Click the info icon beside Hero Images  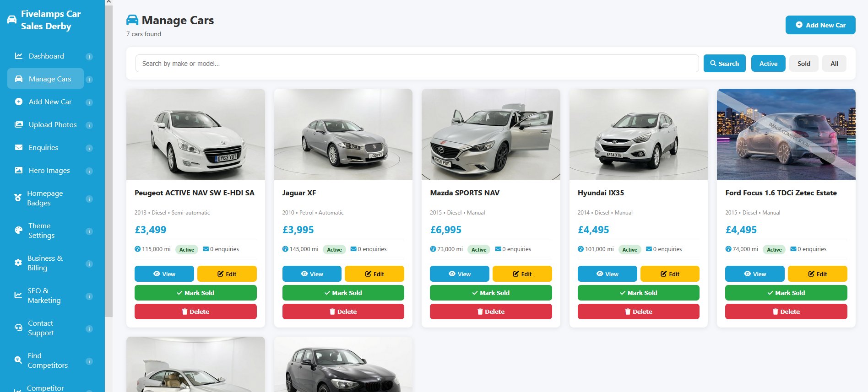[89, 171]
